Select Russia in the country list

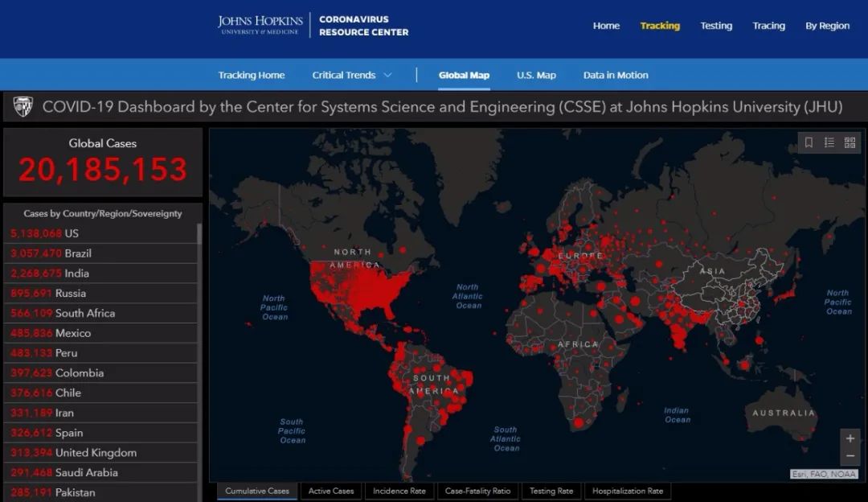pyautogui.click(x=100, y=293)
